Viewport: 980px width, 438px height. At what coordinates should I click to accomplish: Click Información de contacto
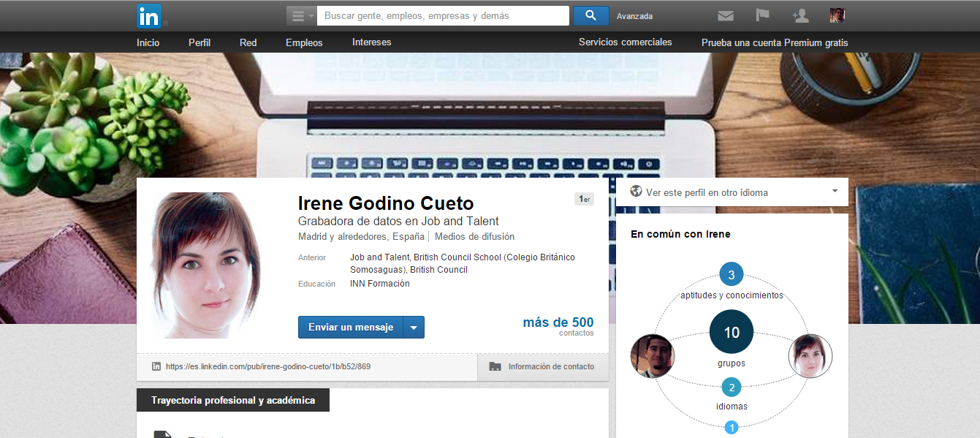543,366
